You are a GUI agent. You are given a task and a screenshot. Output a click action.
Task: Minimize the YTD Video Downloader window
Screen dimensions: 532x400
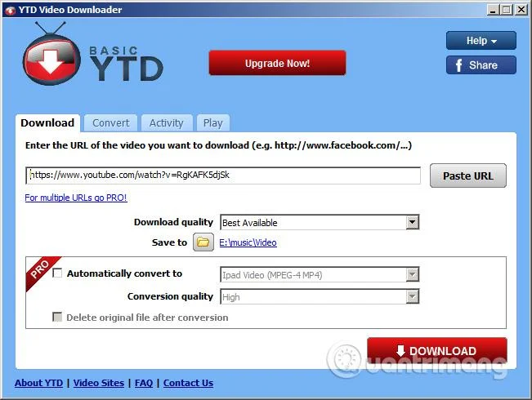tap(493, 10)
